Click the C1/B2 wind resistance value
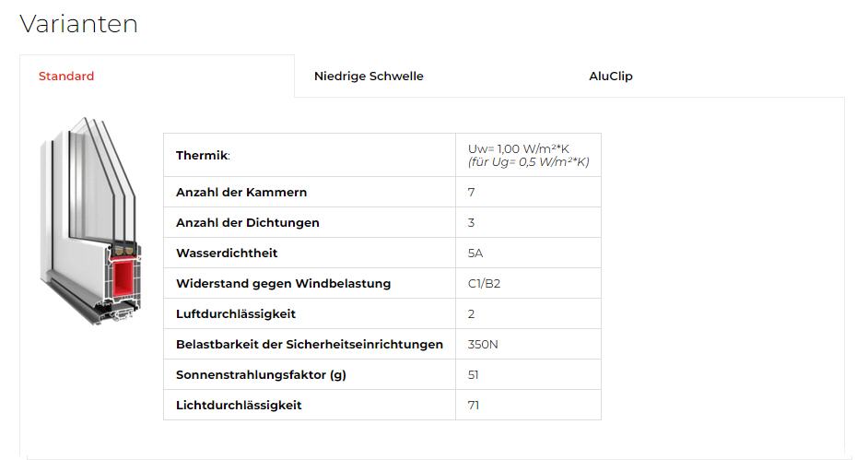Viewport: 868px width, 460px height. [x=484, y=283]
